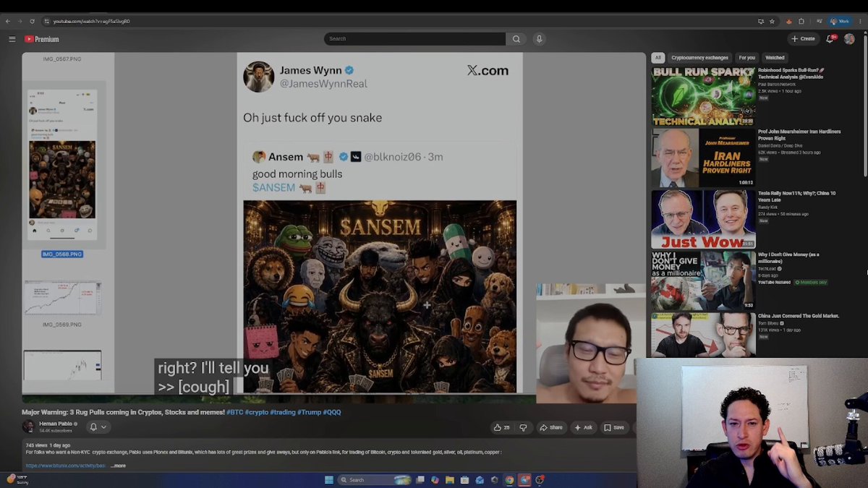Click the #trading hashtag in the title
Screen dimensions: 868x488
pyautogui.click(x=281, y=412)
